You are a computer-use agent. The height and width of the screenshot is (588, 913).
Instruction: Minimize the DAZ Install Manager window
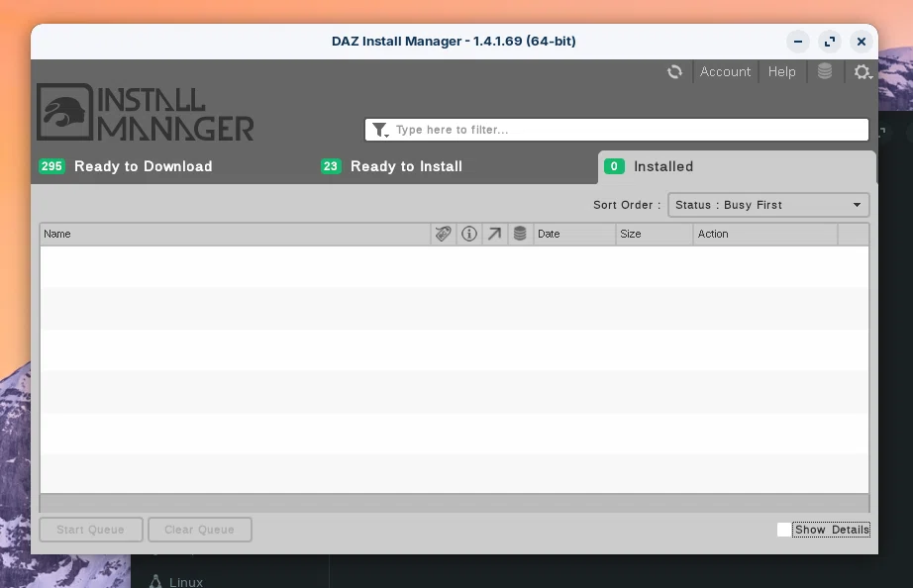point(798,42)
